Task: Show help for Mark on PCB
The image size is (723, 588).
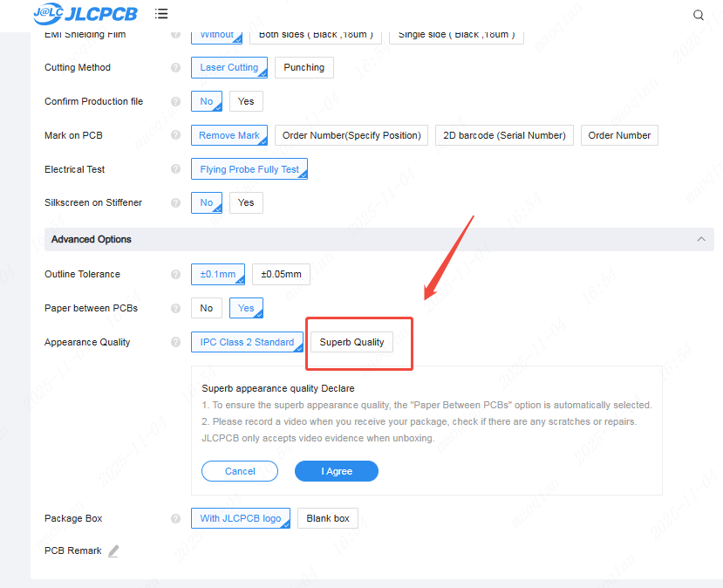Action: click(175, 135)
